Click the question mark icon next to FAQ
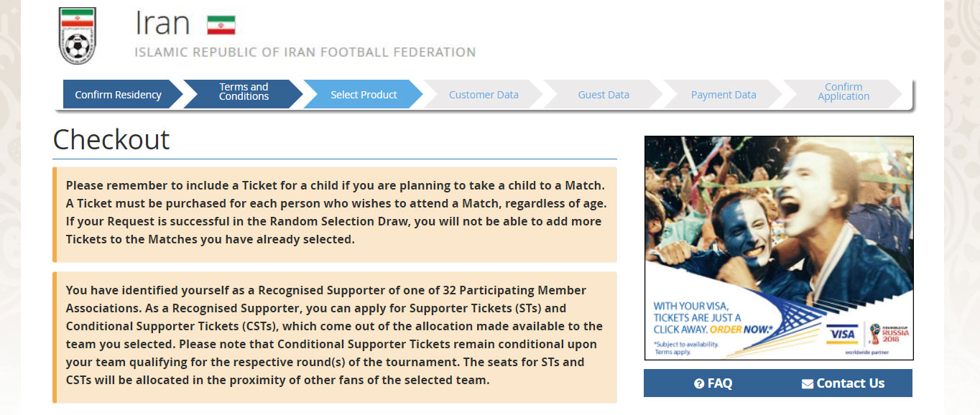Image resolution: width=980 pixels, height=415 pixels. pos(699,384)
